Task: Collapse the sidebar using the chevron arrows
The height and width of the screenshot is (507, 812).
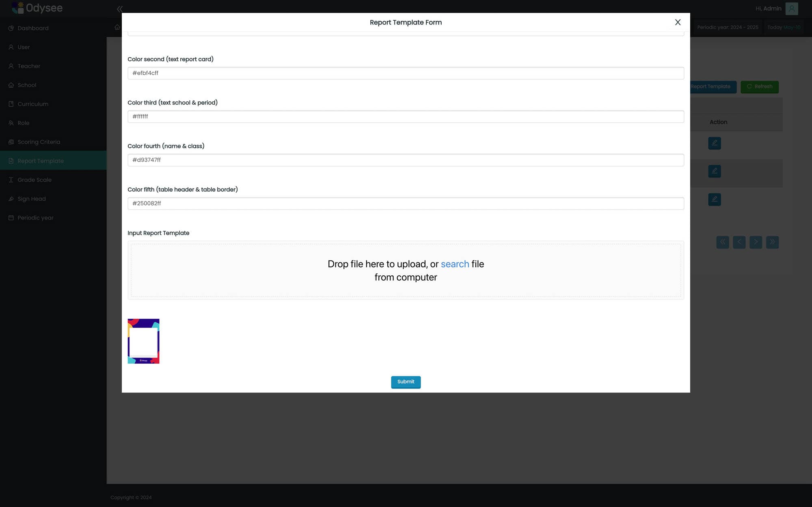Action: coord(119,9)
